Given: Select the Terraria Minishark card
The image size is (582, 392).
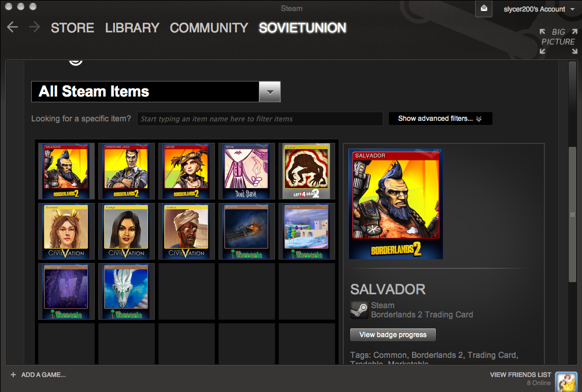Looking at the screenshot, I should [x=246, y=231].
